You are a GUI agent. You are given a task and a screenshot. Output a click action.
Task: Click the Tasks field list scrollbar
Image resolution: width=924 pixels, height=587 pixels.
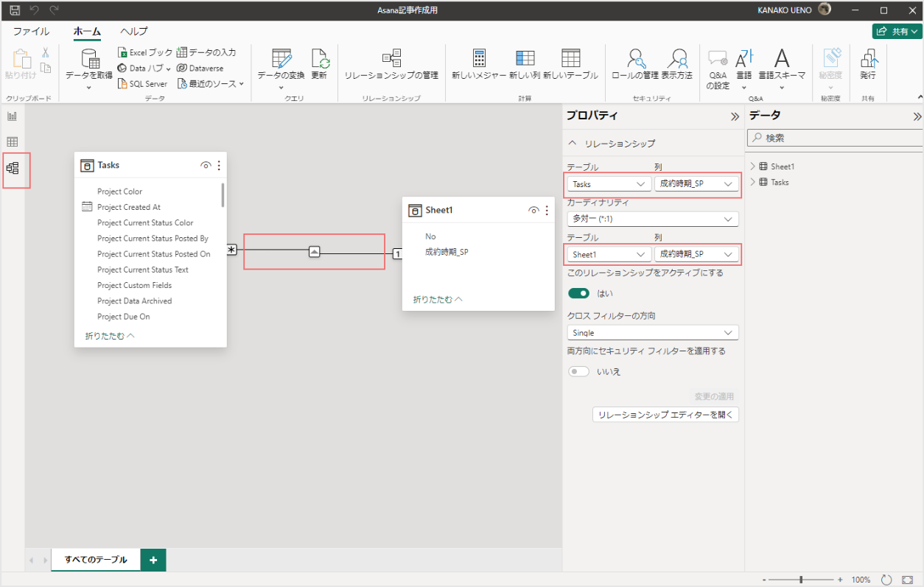223,195
